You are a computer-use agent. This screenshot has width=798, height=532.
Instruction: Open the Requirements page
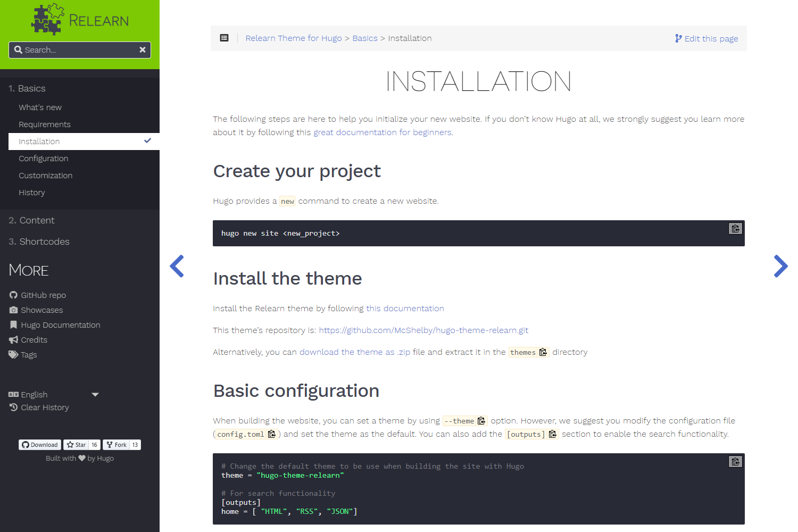pyautogui.click(x=45, y=124)
